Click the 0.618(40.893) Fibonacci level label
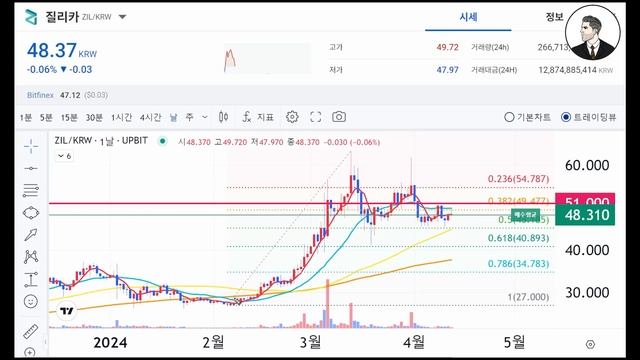This screenshot has height=360, width=640. [x=518, y=238]
